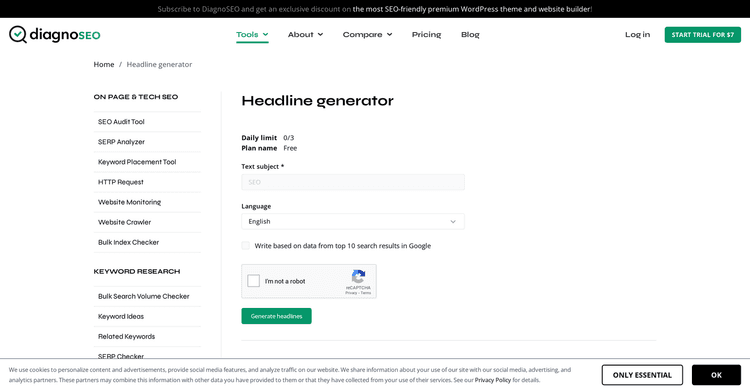Select Bulk Index Checker
The width and height of the screenshot is (750, 391).
point(128,242)
